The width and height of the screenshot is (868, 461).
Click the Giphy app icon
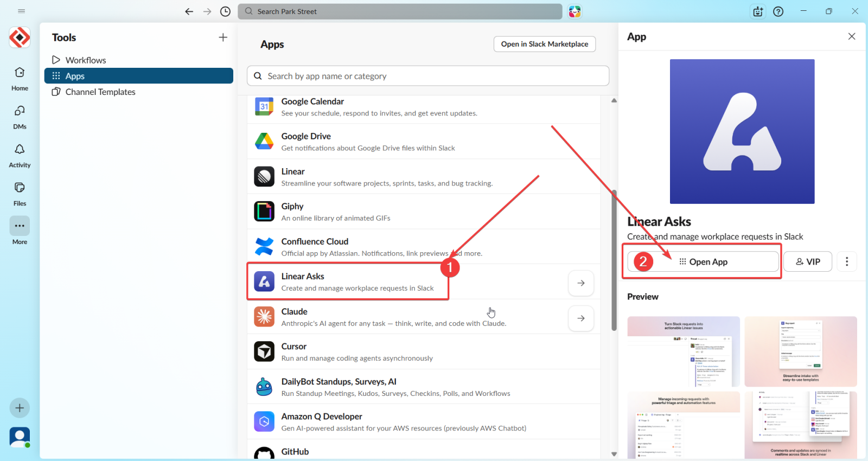pyautogui.click(x=264, y=212)
